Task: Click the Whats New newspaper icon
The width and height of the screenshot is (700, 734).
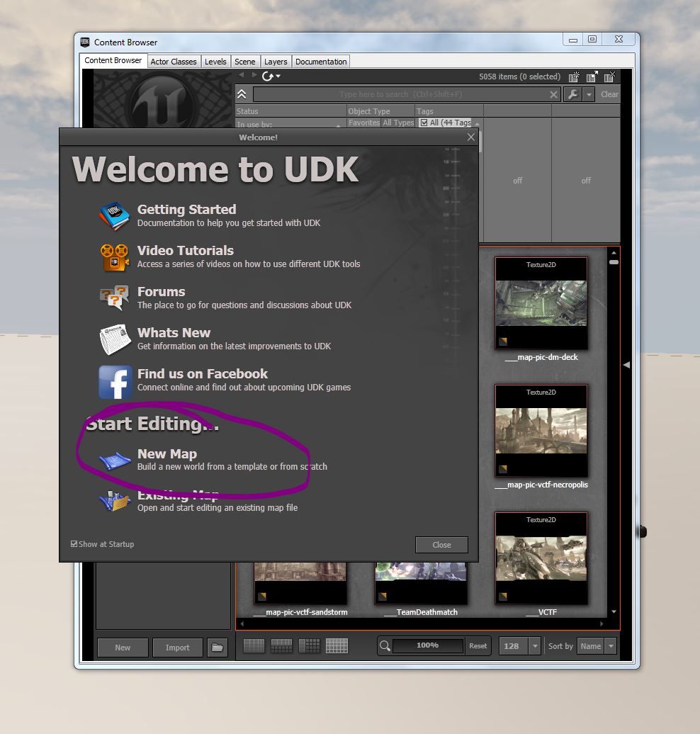Action: [115, 339]
